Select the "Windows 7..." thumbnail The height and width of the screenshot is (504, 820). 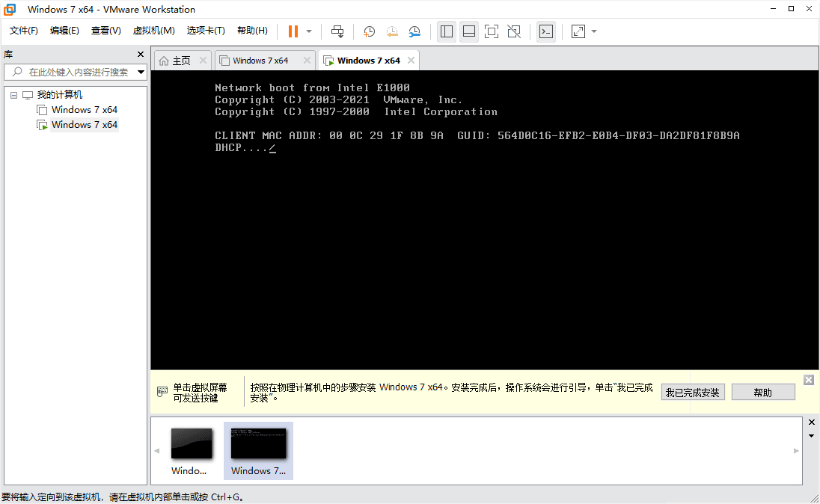(x=258, y=451)
